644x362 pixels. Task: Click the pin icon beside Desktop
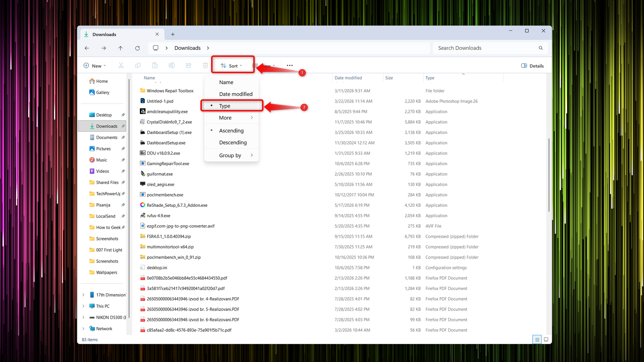point(123,115)
